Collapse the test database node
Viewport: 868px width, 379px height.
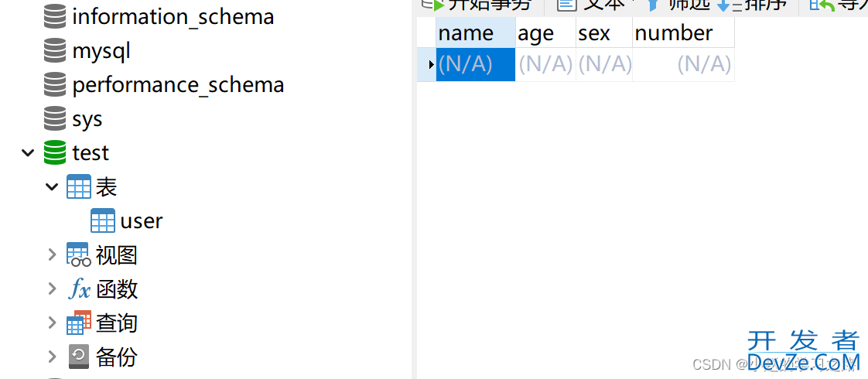pyautogui.click(x=28, y=152)
